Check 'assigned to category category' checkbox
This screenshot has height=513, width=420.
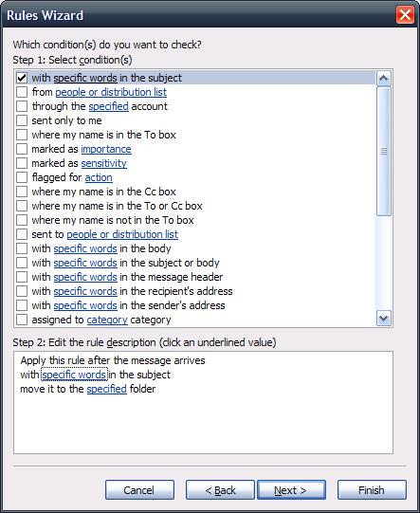22,320
